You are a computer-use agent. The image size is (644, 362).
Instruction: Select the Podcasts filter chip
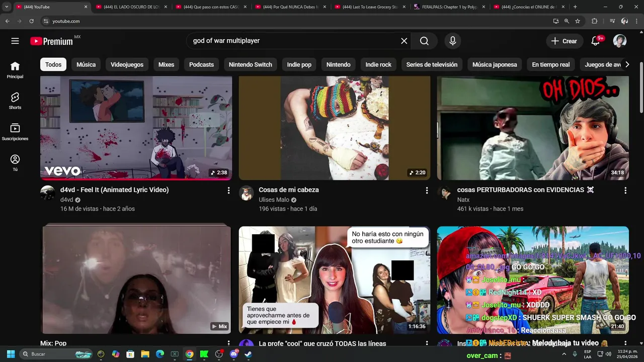[201, 64]
